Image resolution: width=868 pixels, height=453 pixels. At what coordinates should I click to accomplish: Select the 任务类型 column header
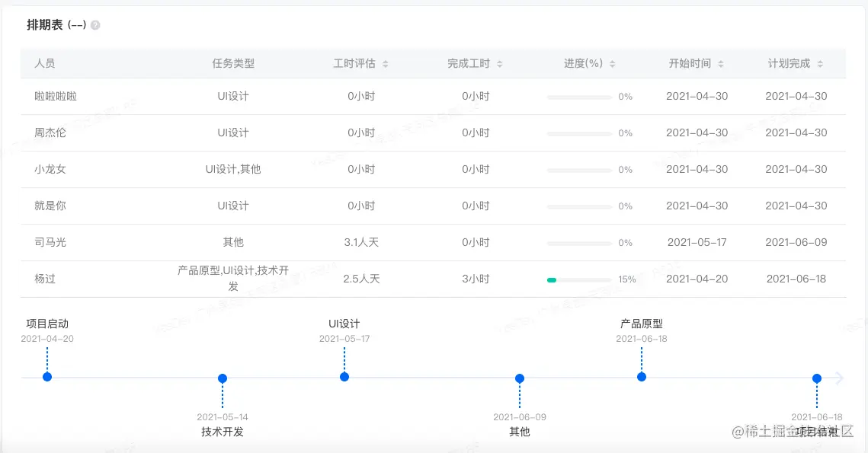tap(232, 63)
